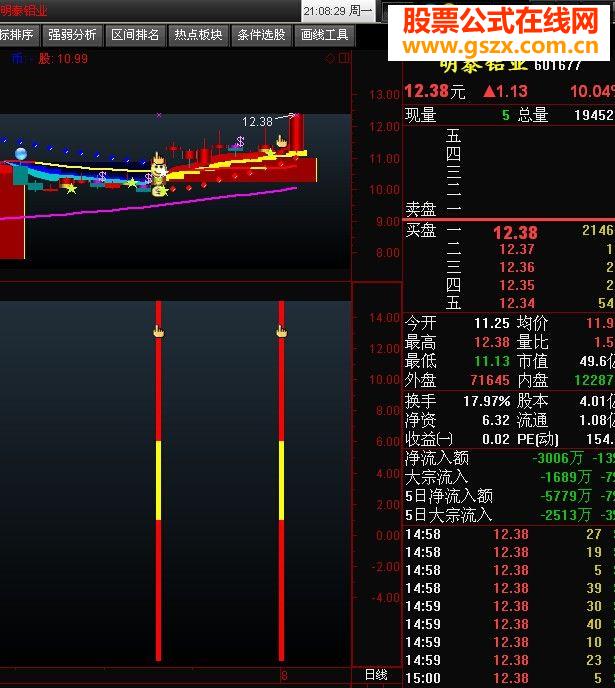
Task: Click the -4.00 label on the lower indicator axis
Action: pos(386,598)
